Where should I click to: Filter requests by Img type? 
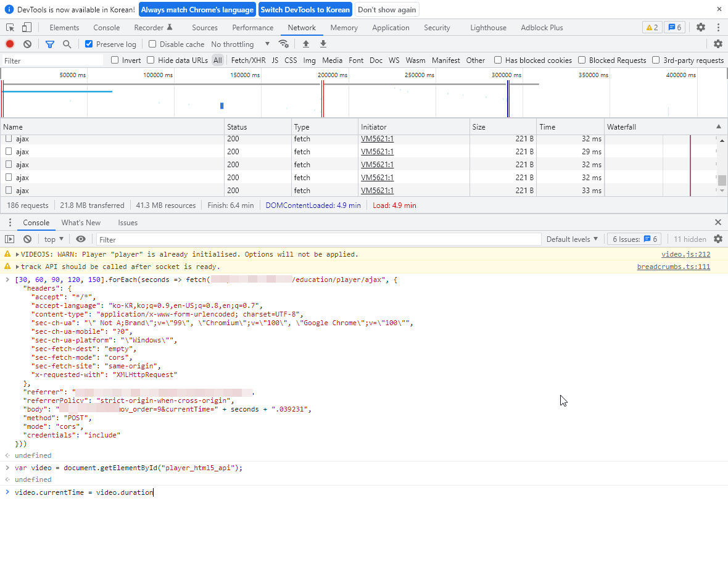tap(309, 60)
